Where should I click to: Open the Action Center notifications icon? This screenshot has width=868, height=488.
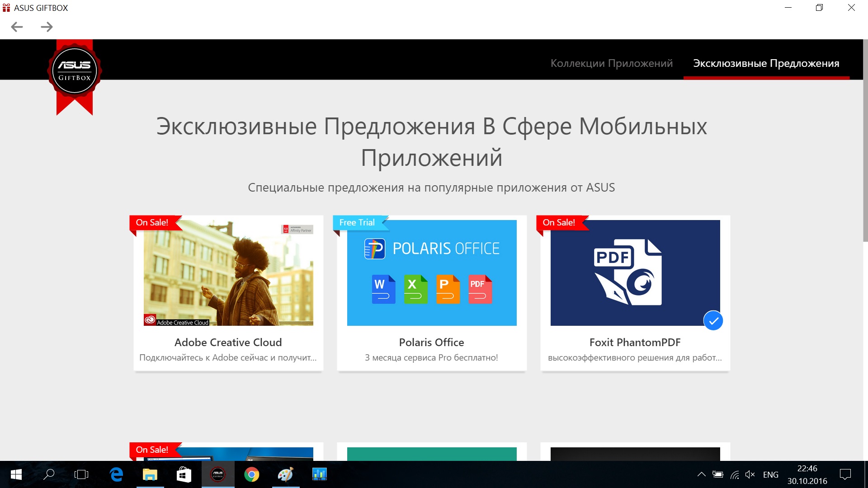point(845,474)
